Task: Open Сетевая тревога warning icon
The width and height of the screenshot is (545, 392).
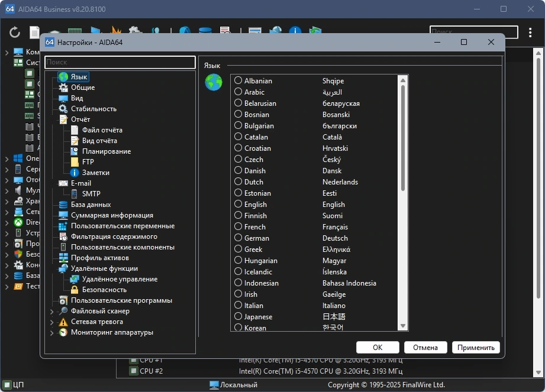Action: (63, 322)
